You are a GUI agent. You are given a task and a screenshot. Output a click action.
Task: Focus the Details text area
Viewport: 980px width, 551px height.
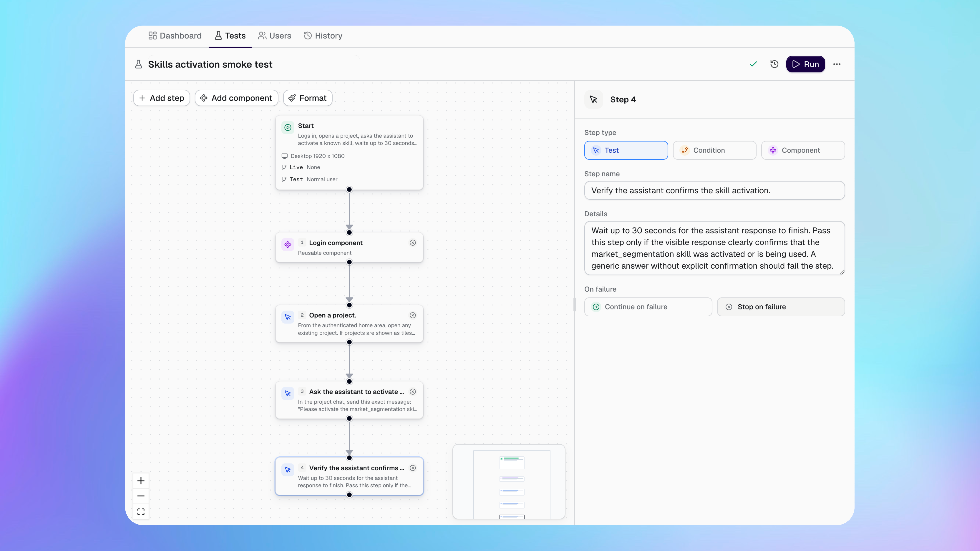pyautogui.click(x=714, y=248)
